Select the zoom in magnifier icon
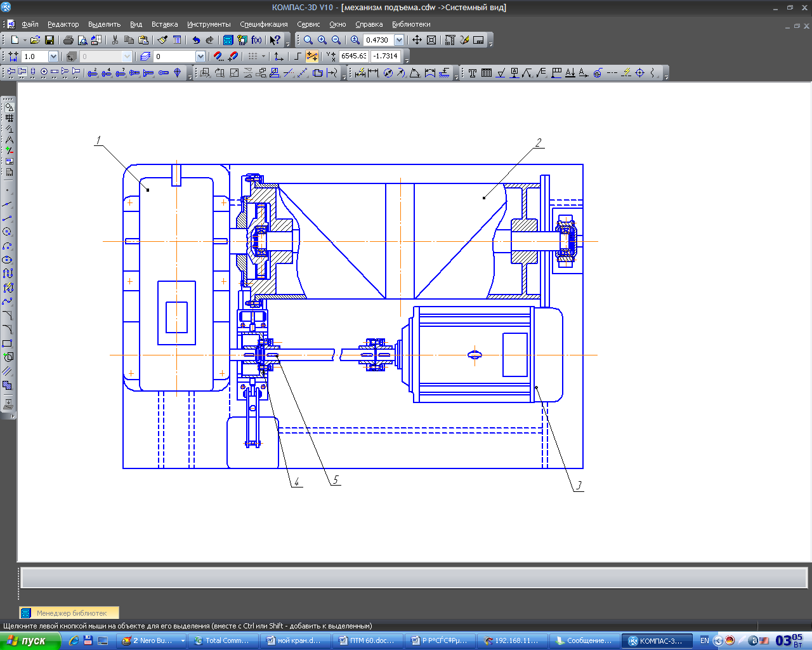Screen dimensions: 812x650 pos(322,40)
